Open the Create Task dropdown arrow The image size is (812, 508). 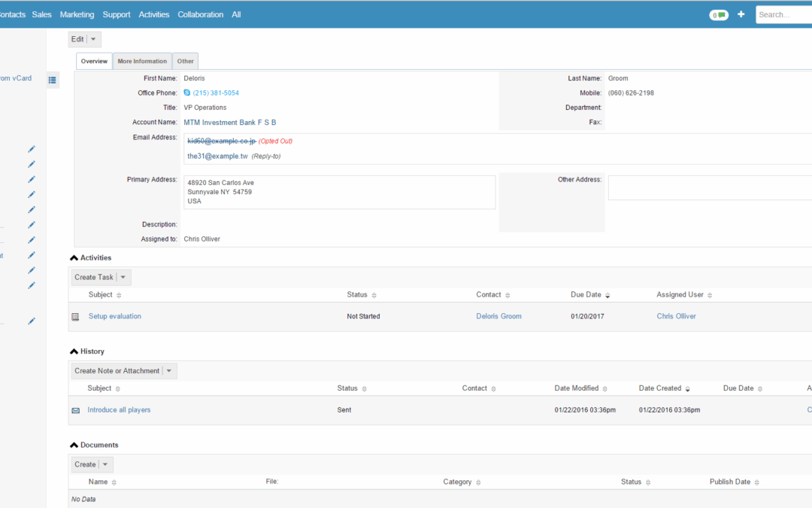(x=123, y=277)
